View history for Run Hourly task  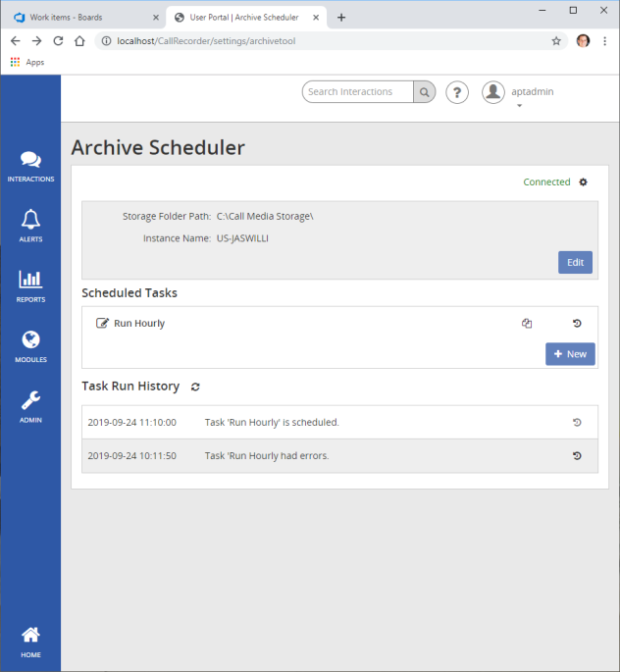(x=577, y=323)
